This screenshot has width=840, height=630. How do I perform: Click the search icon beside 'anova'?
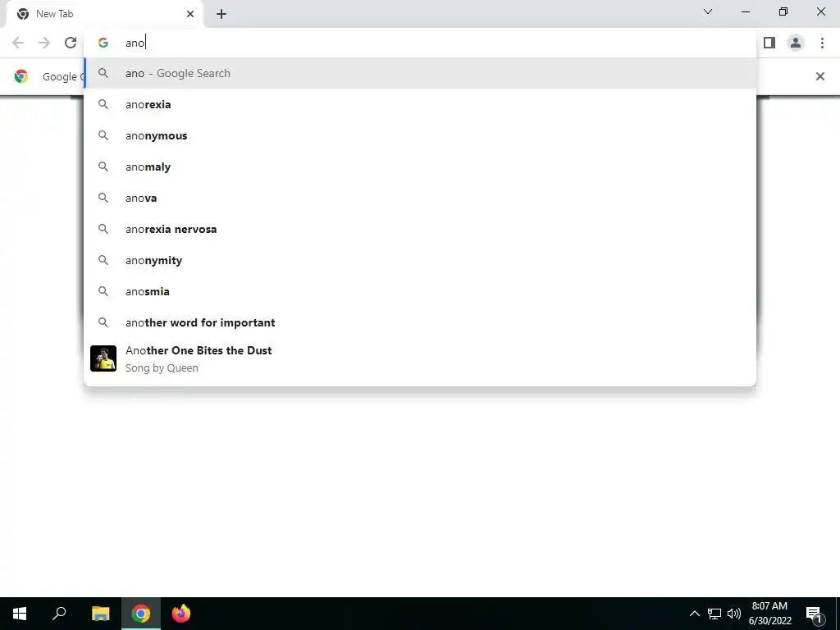click(103, 198)
